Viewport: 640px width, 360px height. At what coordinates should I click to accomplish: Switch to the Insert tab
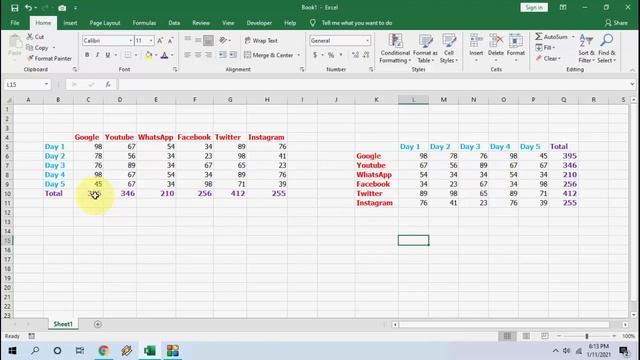70,23
